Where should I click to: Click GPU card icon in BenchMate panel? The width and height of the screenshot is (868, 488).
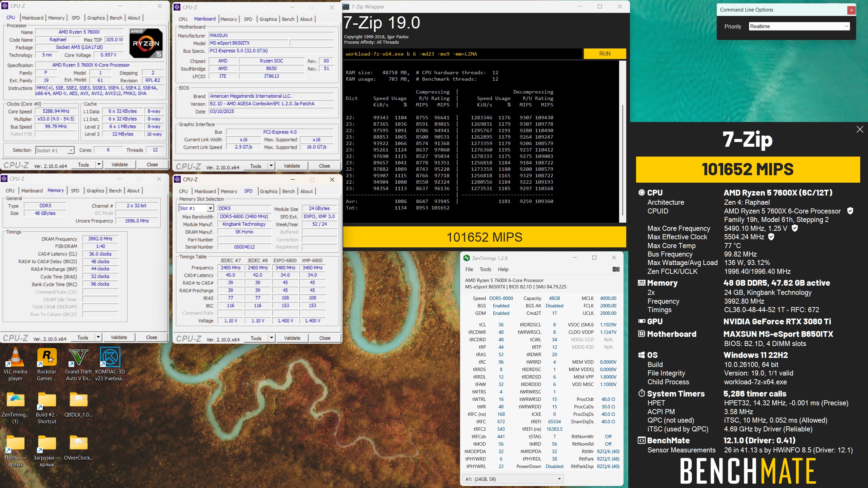[642, 321]
